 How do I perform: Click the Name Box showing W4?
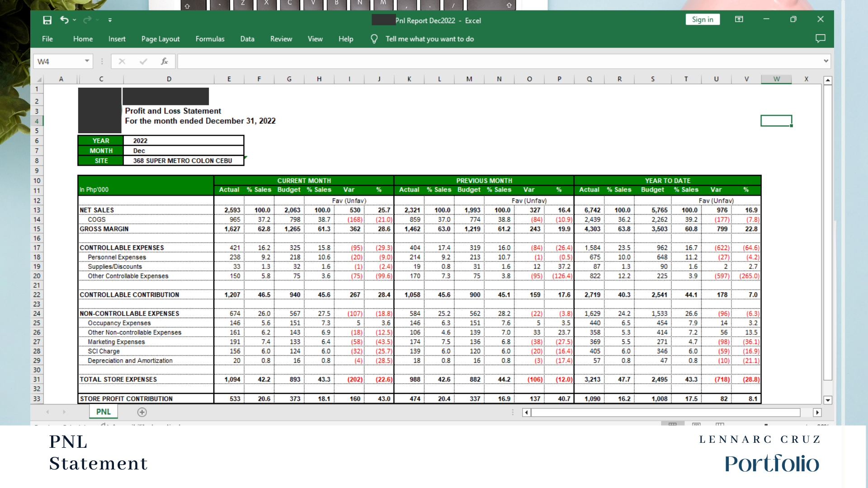[x=59, y=61]
